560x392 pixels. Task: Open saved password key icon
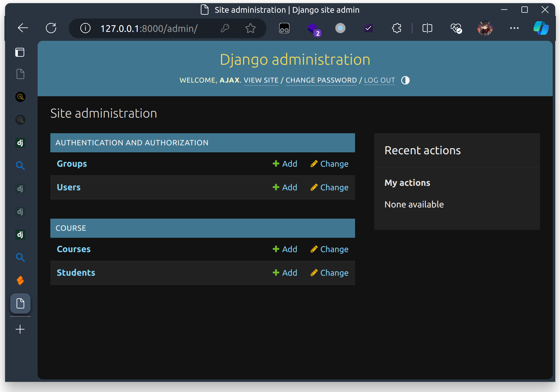[x=225, y=28]
